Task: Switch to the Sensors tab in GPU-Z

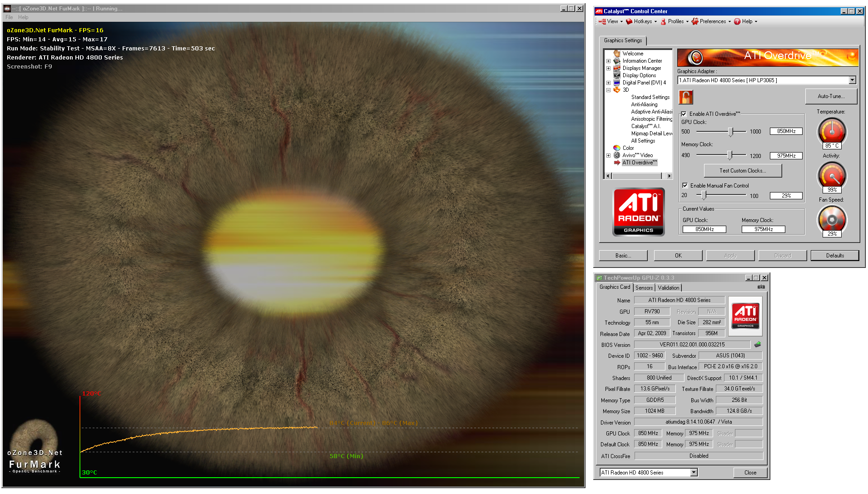Action: coord(644,288)
